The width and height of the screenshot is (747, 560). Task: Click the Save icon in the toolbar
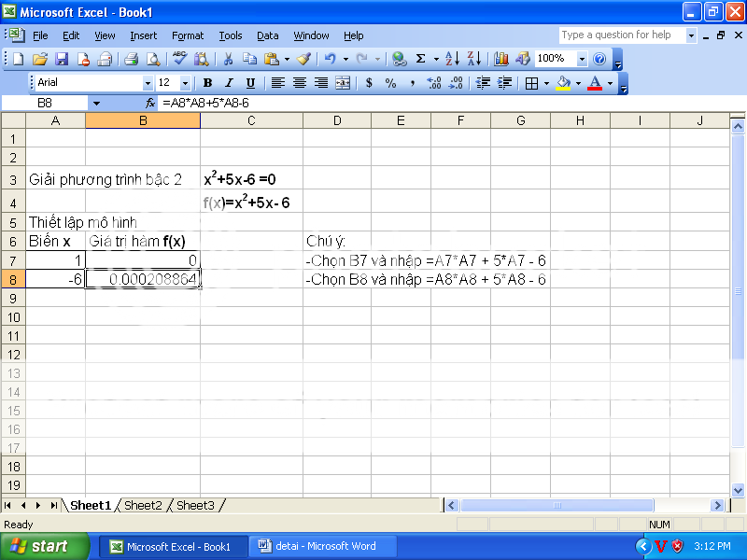(62, 59)
